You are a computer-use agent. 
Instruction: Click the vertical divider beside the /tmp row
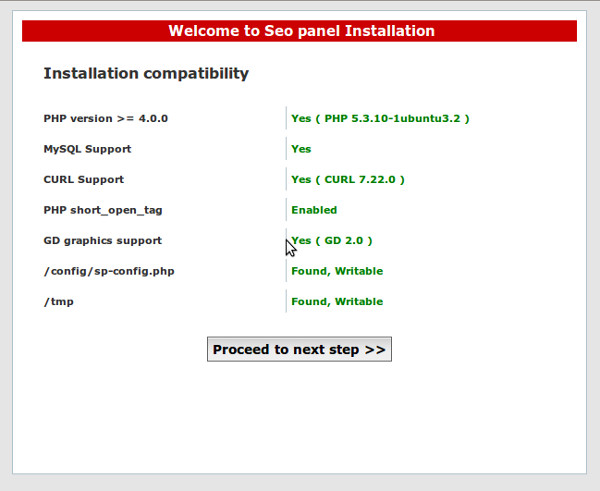(x=286, y=302)
